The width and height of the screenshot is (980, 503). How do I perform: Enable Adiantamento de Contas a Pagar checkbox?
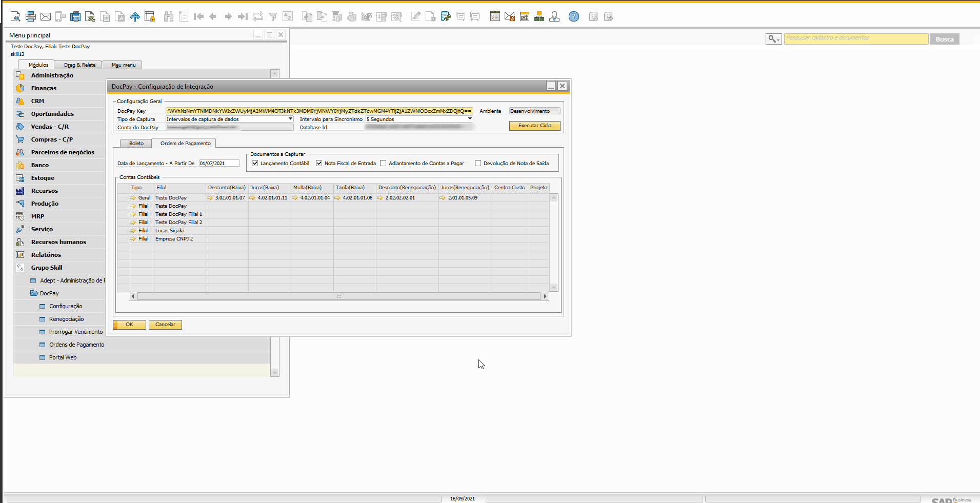click(383, 163)
